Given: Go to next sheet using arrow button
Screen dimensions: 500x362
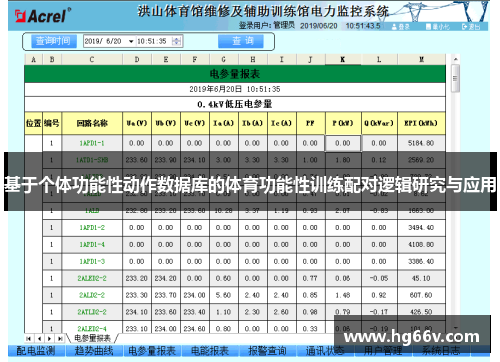Looking at the screenshot, I should coord(49,339).
